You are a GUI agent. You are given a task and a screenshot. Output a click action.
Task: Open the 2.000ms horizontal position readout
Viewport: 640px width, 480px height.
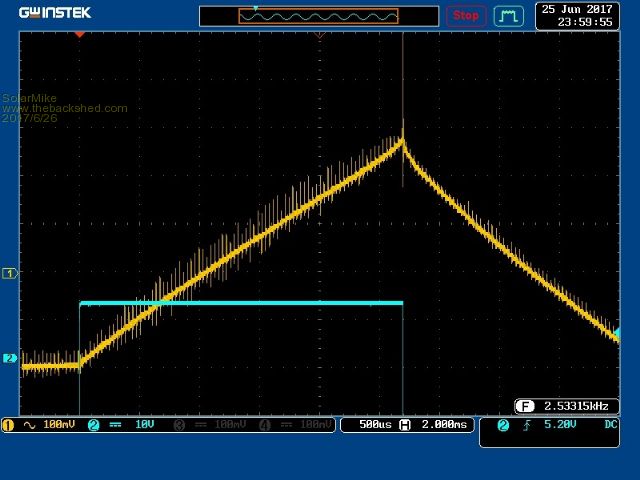click(x=442, y=425)
